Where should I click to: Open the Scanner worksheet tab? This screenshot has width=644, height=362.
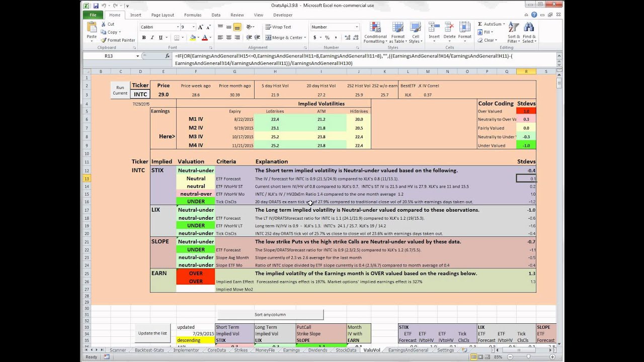[x=118, y=350]
